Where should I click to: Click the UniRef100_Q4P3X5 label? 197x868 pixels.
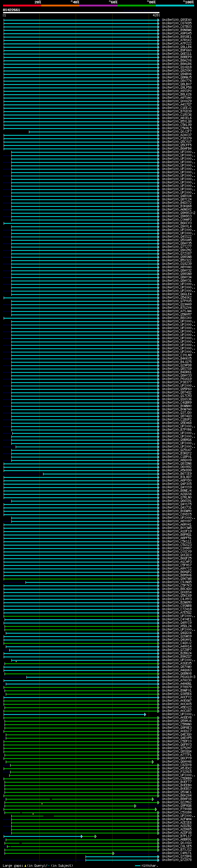point(177,484)
